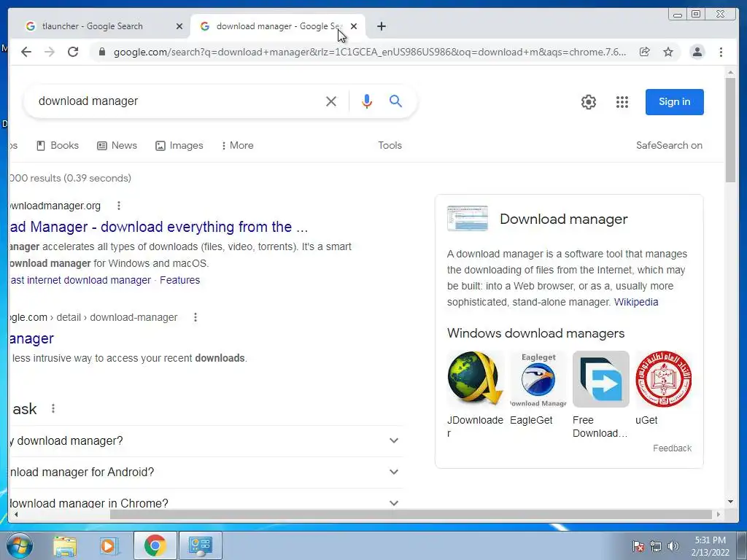Open the Google apps grid
The width and height of the screenshot is (747, 560).
click(x=622, y=102)
